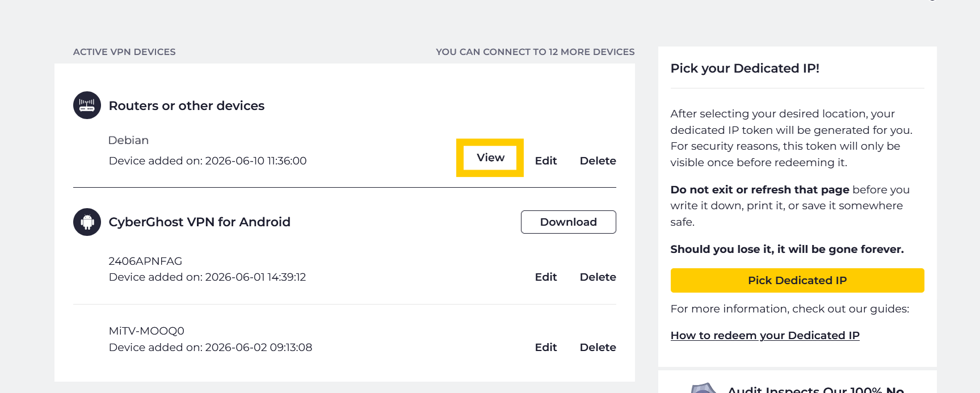Click the Android robot icon
The image size is (980, 393).
coord(87,222)
